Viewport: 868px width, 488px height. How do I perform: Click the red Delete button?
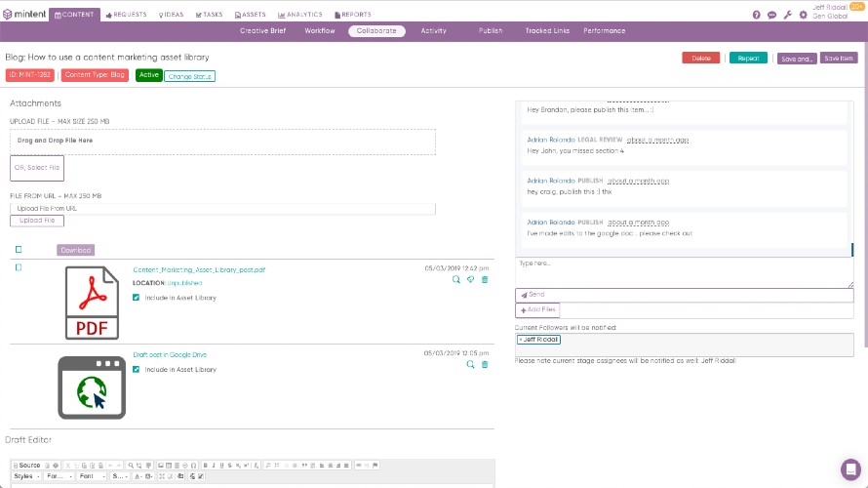tap(701, 59)
